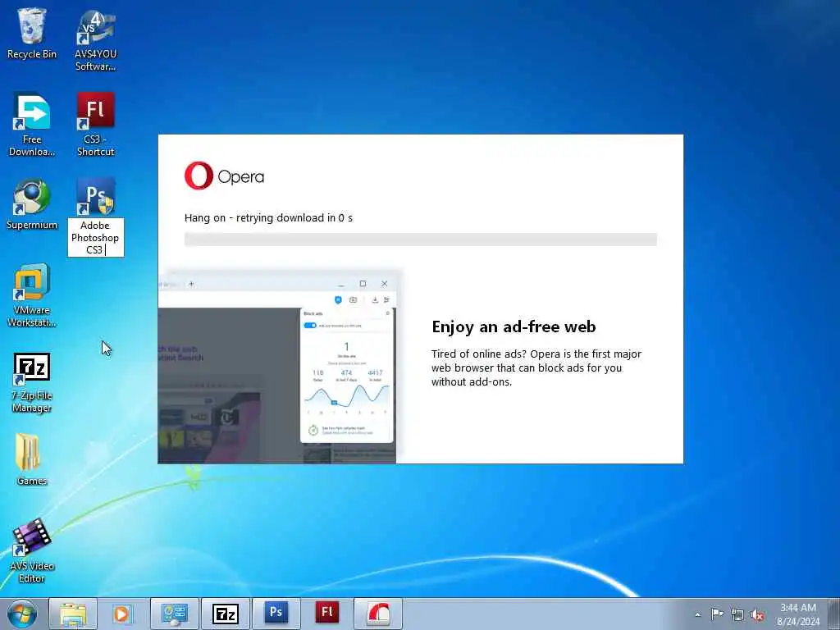Switch to Photoshop in the taskbar
The width and height of the screenshot is (840, 630).
click(x=276, y=614)
